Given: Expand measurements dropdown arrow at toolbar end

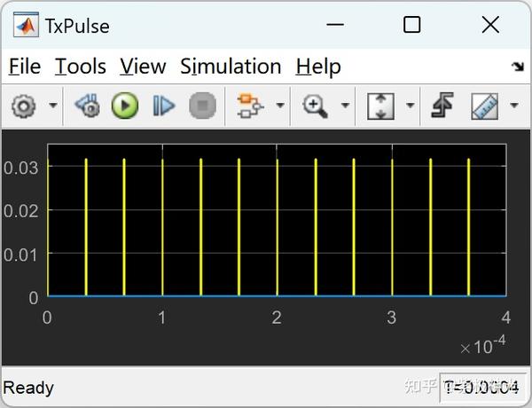Looking at the screenshot, I should pos(514,106).
